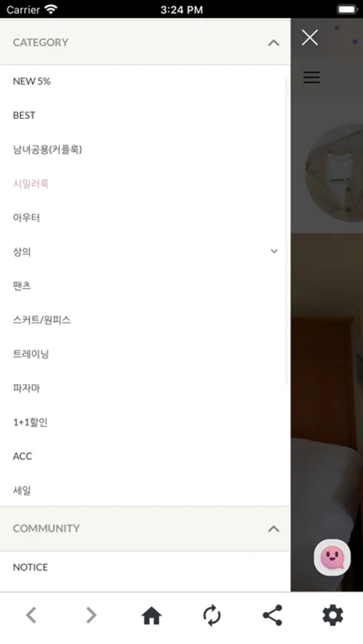Tap the circular product thumbnail
This screenshot has height=644, width=363.
(337, 172)
